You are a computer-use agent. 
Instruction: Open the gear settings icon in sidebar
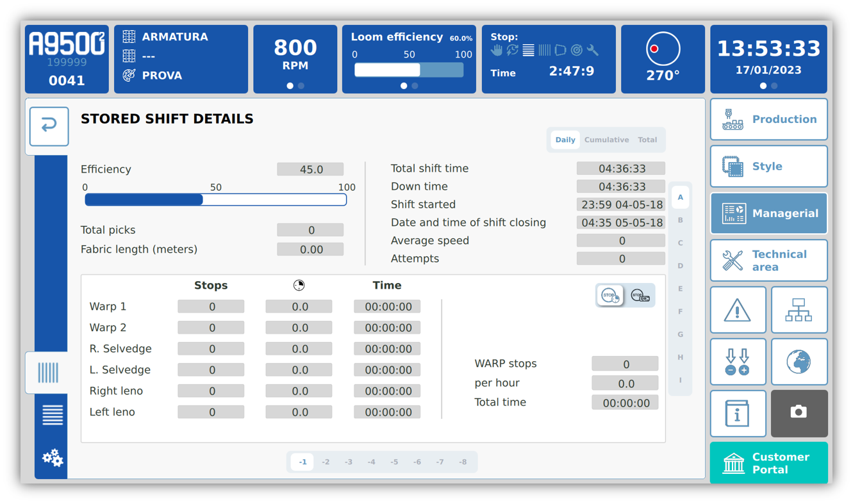[x=51, y=457]
